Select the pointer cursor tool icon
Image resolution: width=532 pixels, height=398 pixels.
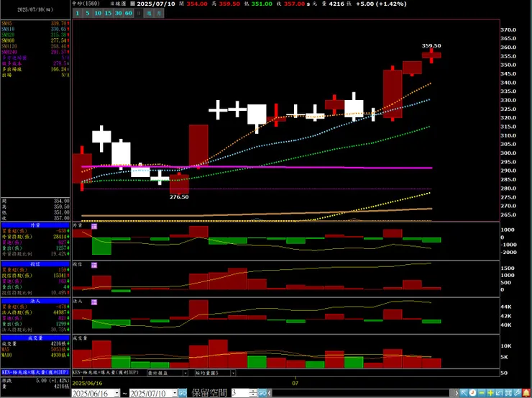[464, 393]
